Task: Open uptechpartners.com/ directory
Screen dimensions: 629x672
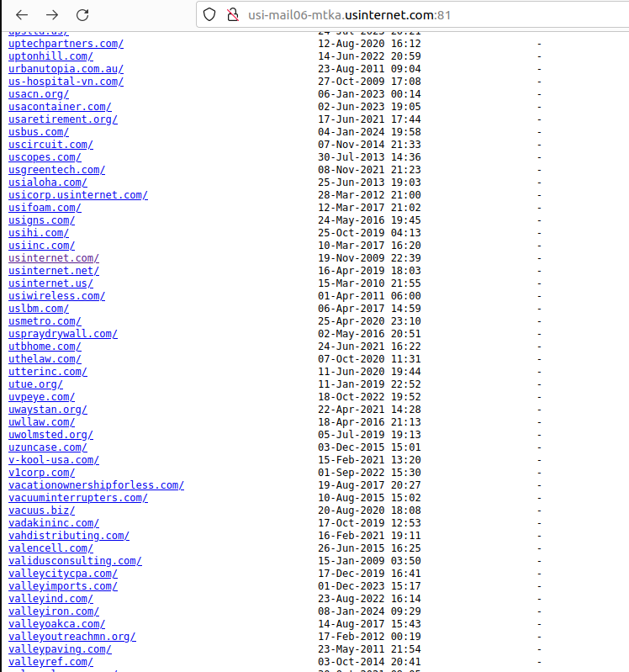Action: point(66,44)
